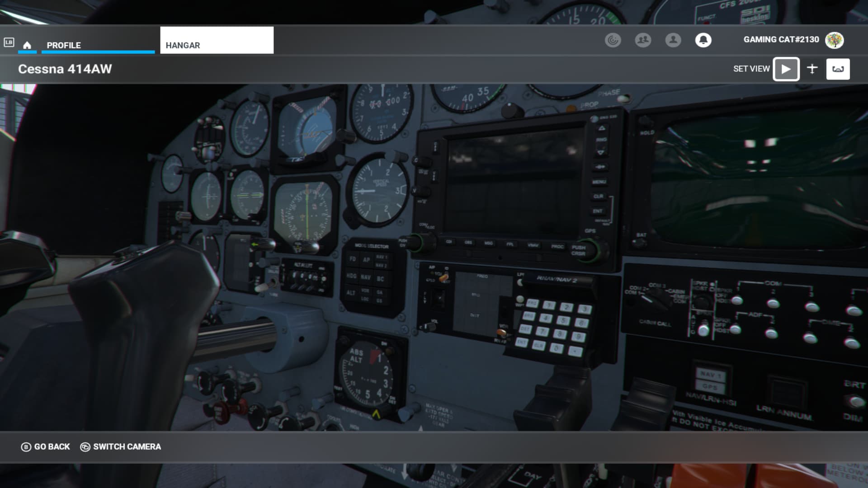Select the home icon beside the Profile tab

pos(27,45)
